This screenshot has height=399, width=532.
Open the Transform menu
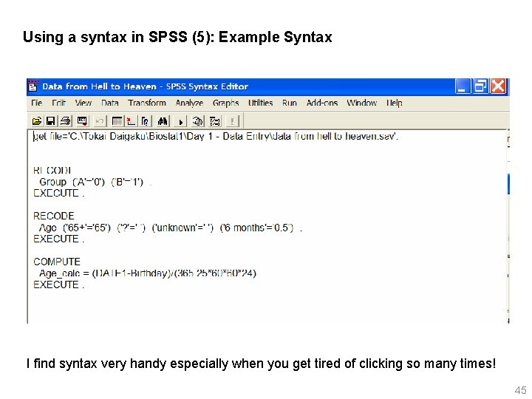click(147, 103)
